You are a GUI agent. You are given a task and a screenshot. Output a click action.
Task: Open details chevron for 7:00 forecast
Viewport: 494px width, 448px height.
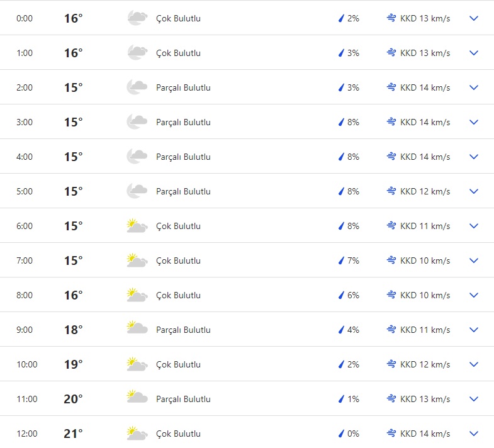click(474, 260)
